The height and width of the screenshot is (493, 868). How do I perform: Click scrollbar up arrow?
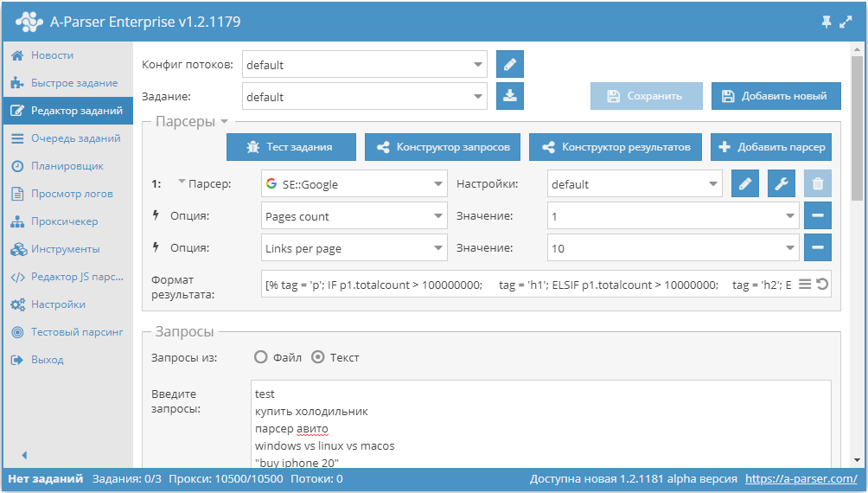857,49
